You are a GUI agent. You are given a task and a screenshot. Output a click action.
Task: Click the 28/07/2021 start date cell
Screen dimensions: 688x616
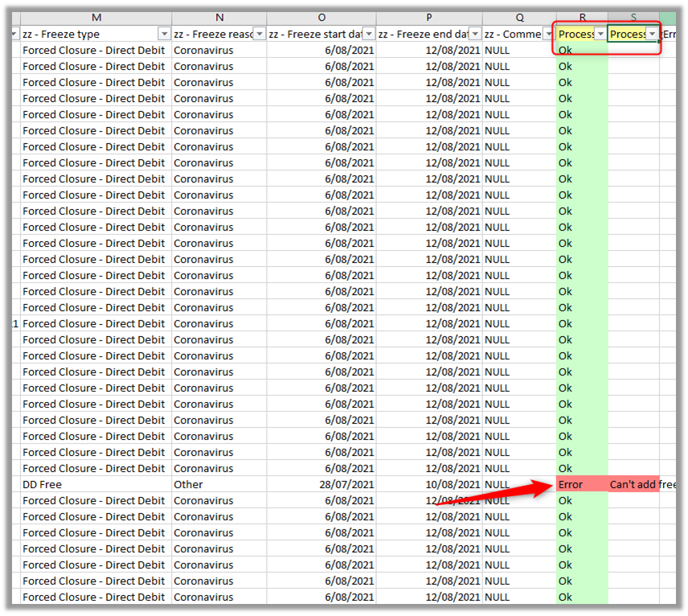(x=321, y=485)
